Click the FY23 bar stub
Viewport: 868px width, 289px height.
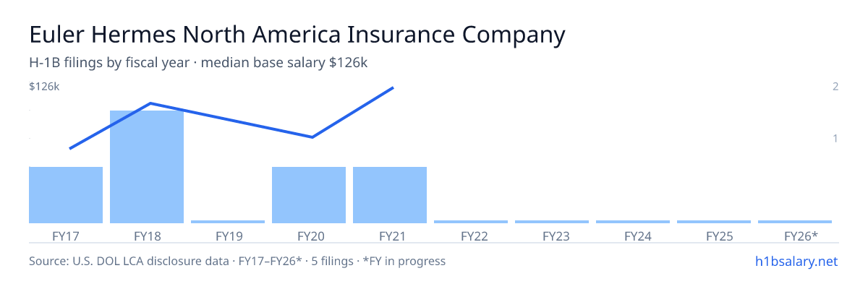pos(552,222)
